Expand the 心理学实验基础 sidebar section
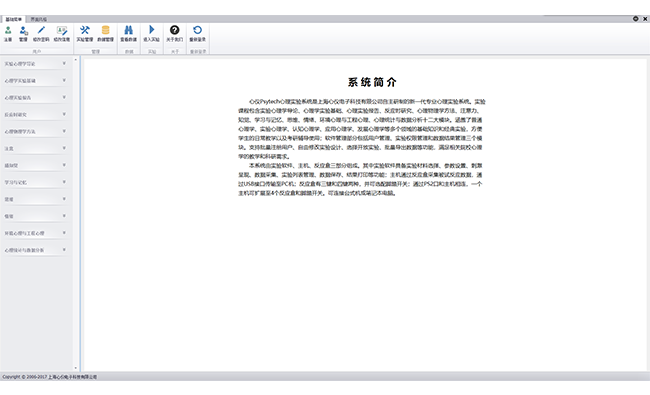The width and height of the screenshot is (650, 395). pyautogui.click(x=35, y=80)
